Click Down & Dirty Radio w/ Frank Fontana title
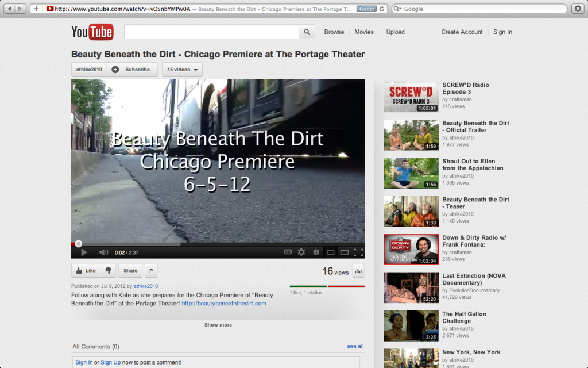Image resolution: width=588 pixels, height=368 pixels. pos(474,241)
